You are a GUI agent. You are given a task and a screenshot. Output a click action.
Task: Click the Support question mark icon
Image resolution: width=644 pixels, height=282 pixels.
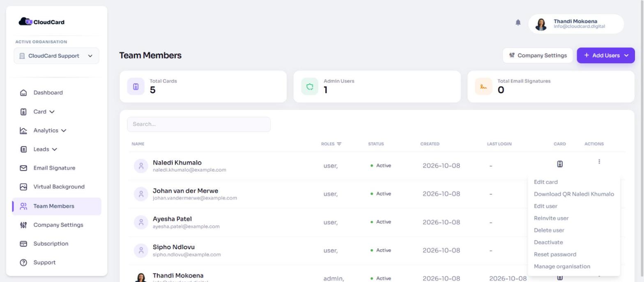pyautogui.click(x=23, y=263)
